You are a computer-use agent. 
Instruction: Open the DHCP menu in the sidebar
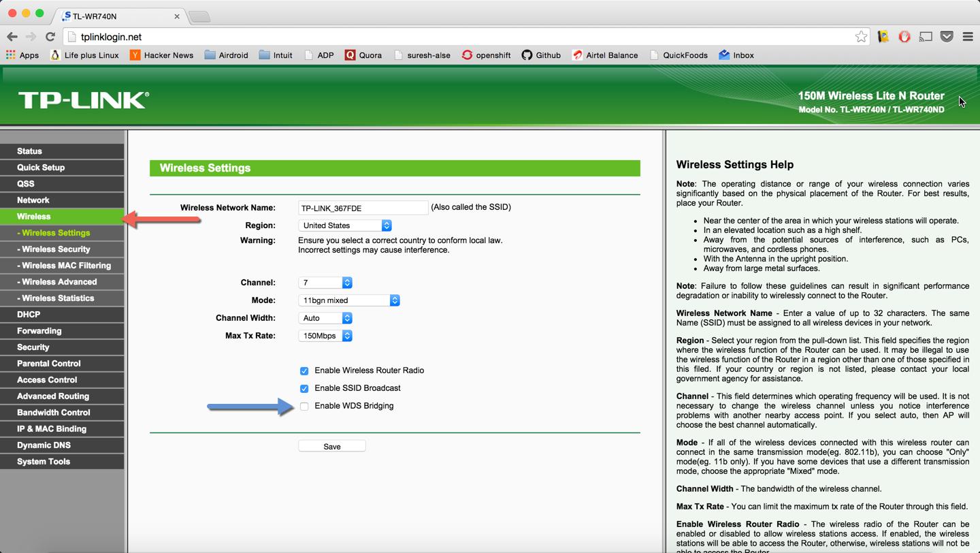[62, 315]
